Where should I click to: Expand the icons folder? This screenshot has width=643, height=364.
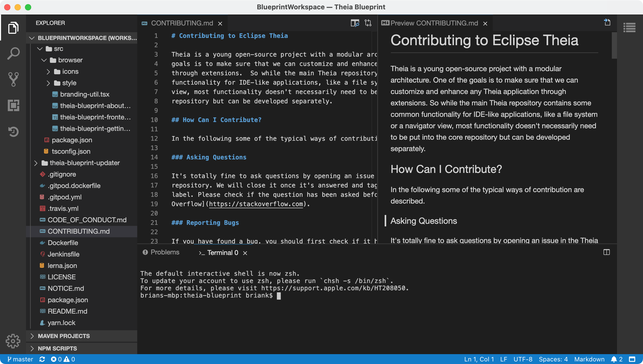tap(48, 72)
